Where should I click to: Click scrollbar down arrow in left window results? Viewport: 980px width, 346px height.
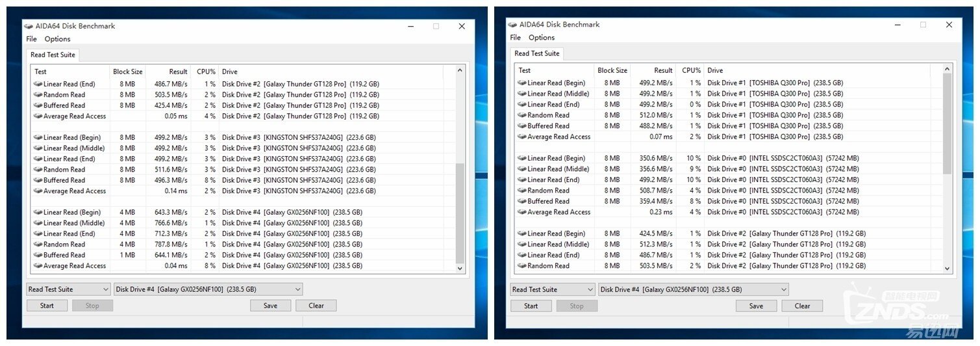[460, 268]
